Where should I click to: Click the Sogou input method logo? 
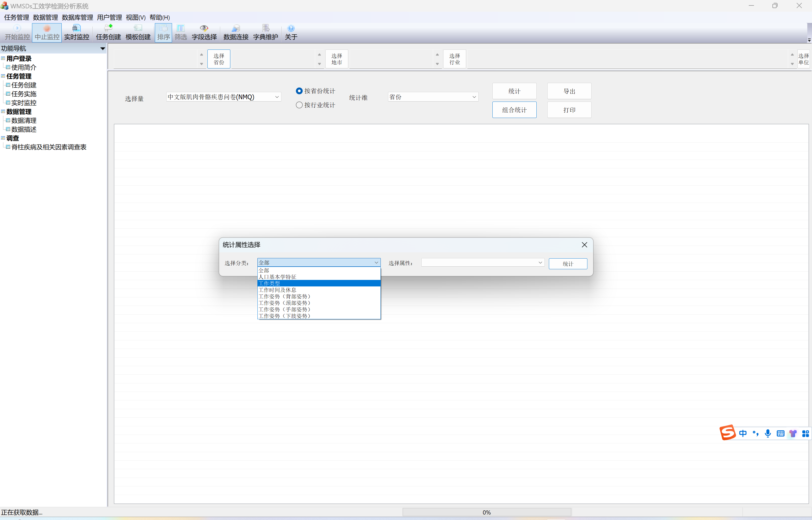point(727,433)
